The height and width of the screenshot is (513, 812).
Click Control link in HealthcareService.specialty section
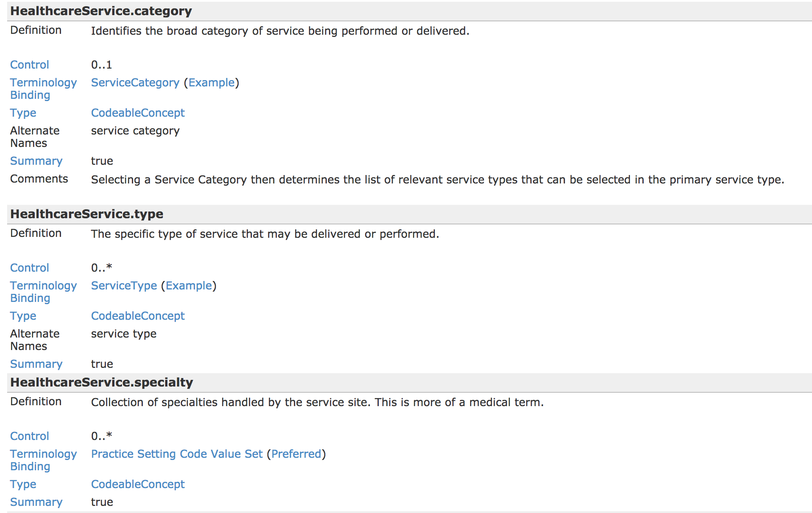29,436
